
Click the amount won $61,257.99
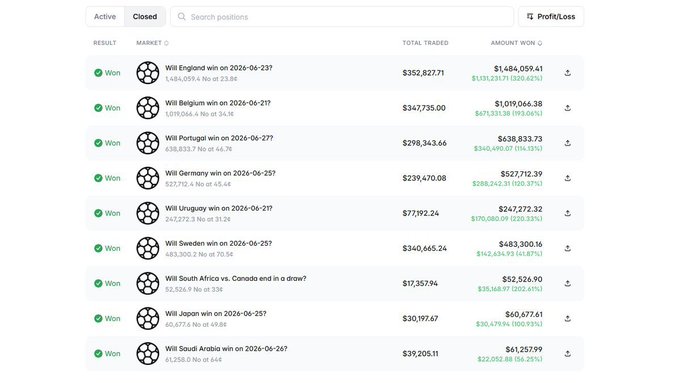(x=524, y=350)
